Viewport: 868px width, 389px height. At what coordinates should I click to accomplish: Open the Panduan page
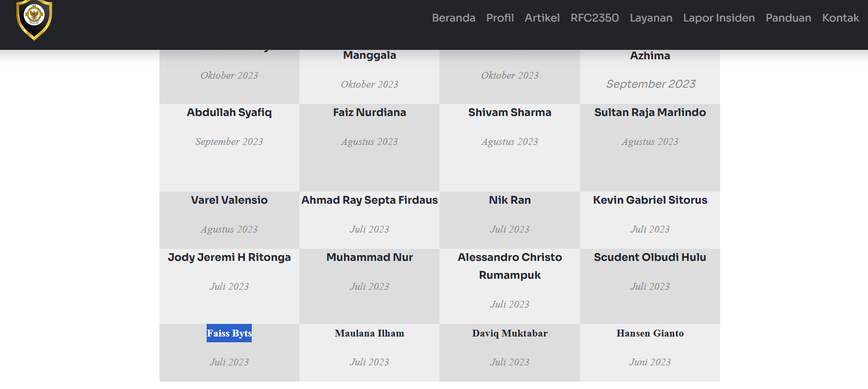tap(788, 18)
